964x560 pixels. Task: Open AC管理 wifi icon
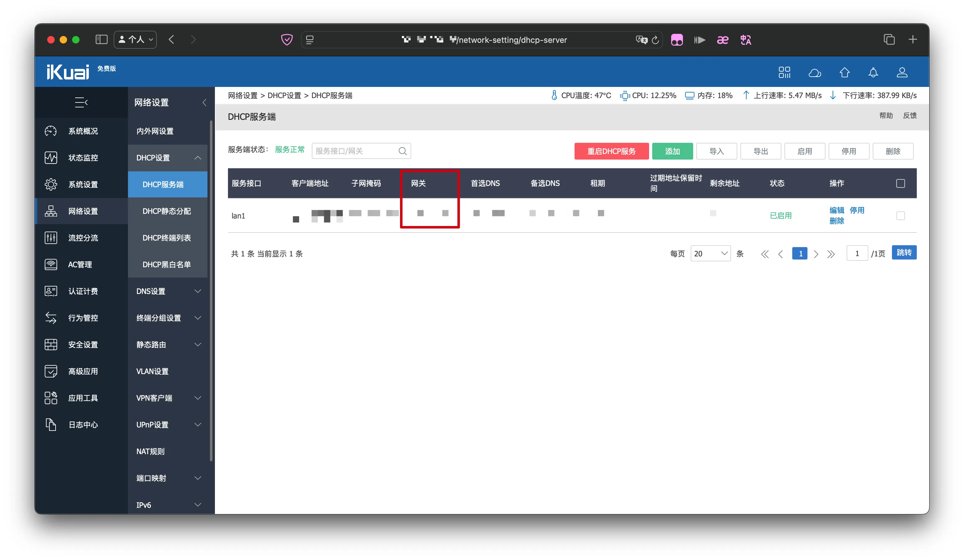point(51,264)
